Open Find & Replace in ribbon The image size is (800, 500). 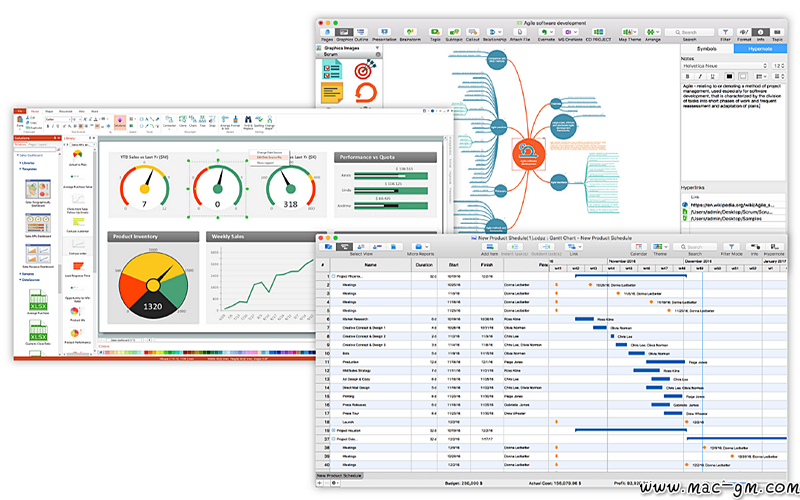tap(248, 121)
